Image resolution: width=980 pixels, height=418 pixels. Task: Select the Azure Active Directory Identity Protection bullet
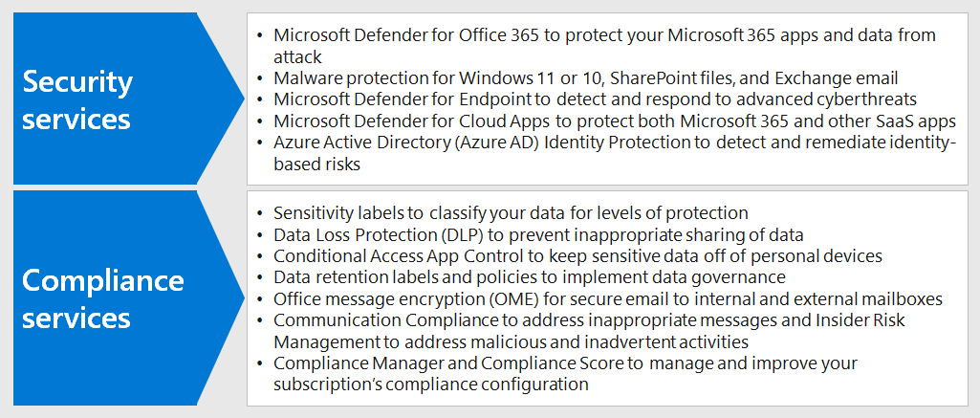tap(615, 153)
